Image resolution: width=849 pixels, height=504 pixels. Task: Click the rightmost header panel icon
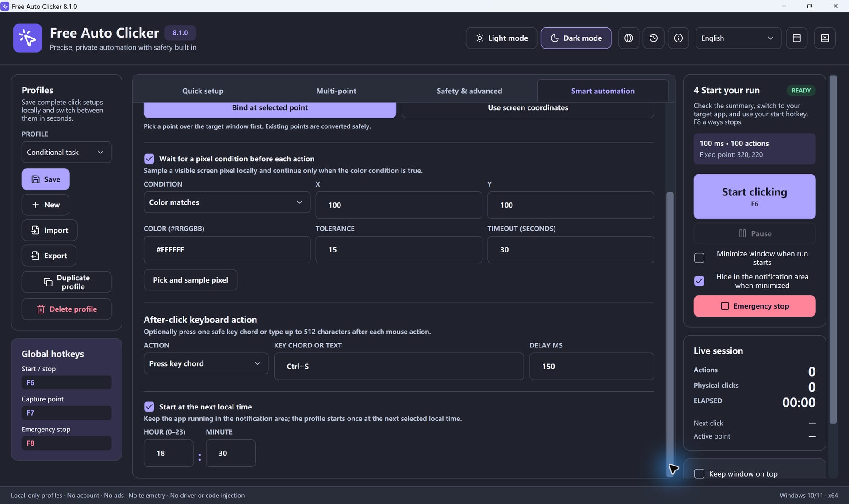click(825, 38)
